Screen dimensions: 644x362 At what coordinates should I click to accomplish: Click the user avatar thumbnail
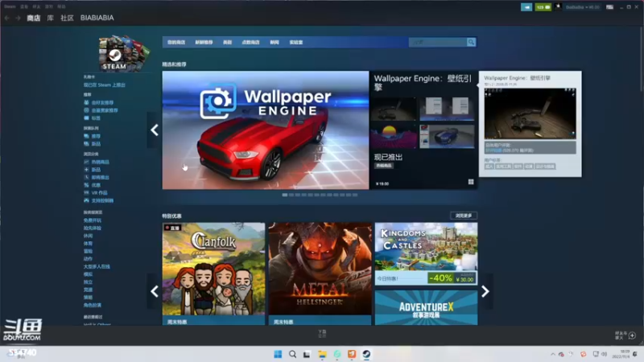(x=558, y=7)
